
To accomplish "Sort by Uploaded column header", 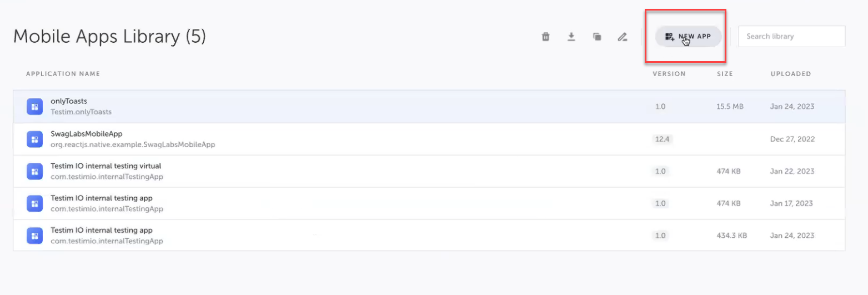I will point(790,74).
